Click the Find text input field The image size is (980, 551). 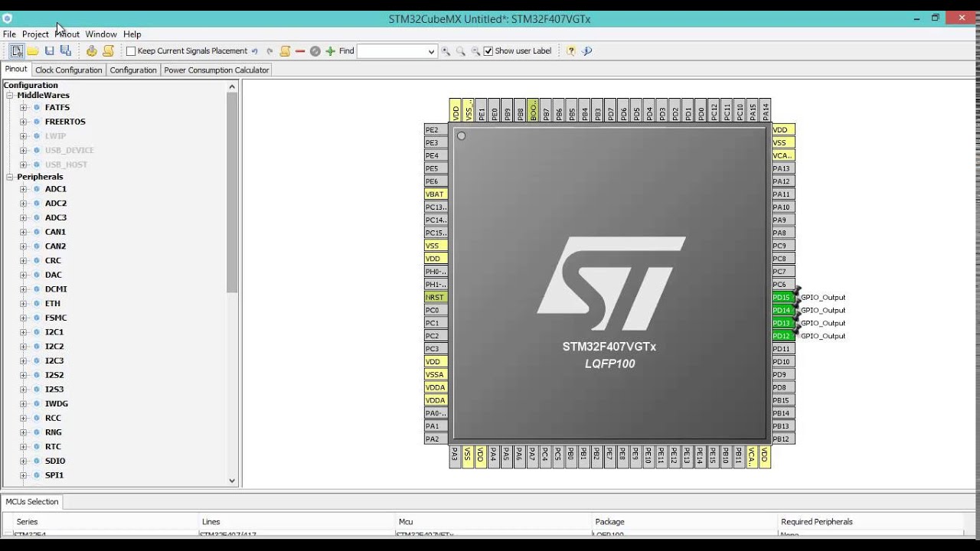coord(391,51)
